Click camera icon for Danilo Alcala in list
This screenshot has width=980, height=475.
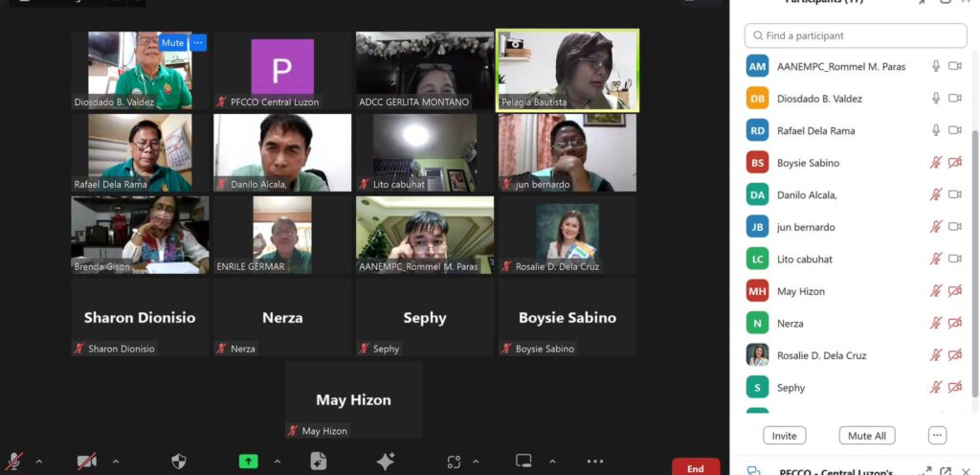955,194
